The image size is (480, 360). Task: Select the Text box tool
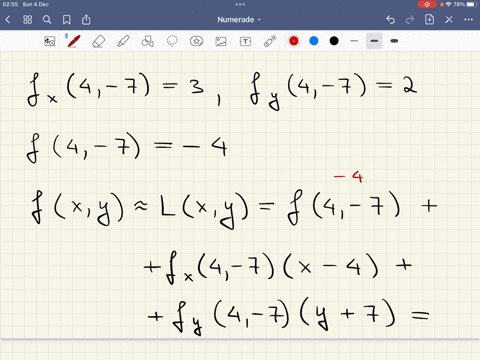click(245, 41)
